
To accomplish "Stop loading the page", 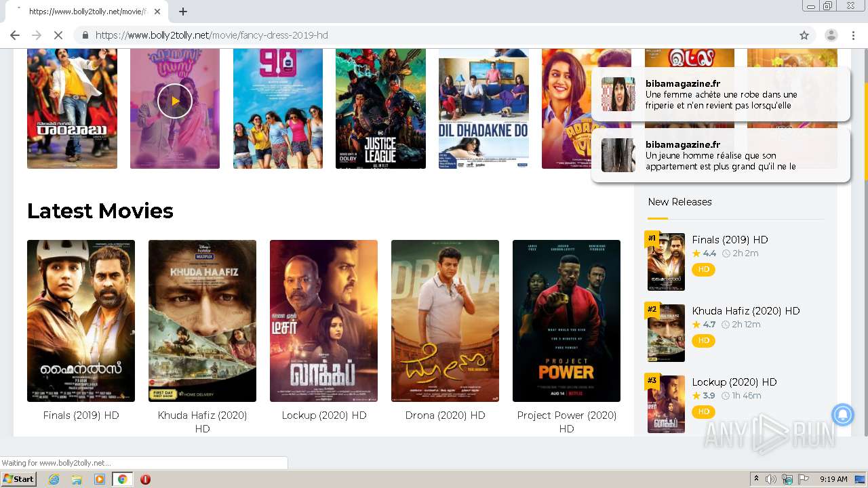I will coord(58,35).
